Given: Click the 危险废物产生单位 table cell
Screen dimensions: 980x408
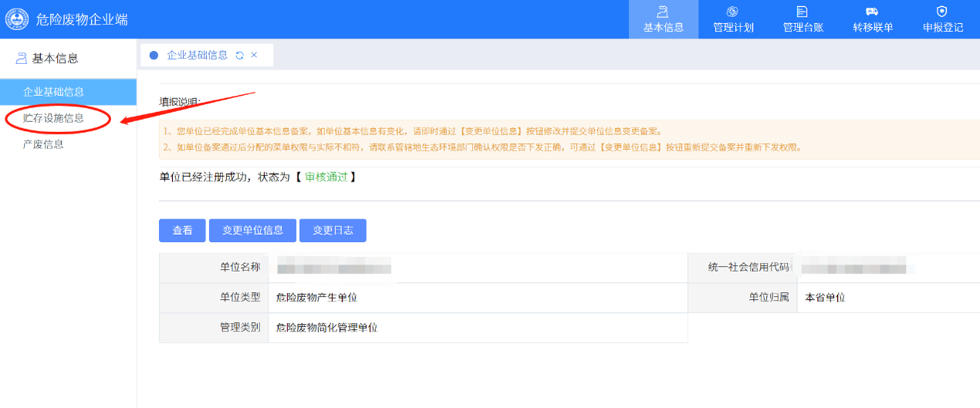Looking at the screenshot, I should [x=317, y=297].
